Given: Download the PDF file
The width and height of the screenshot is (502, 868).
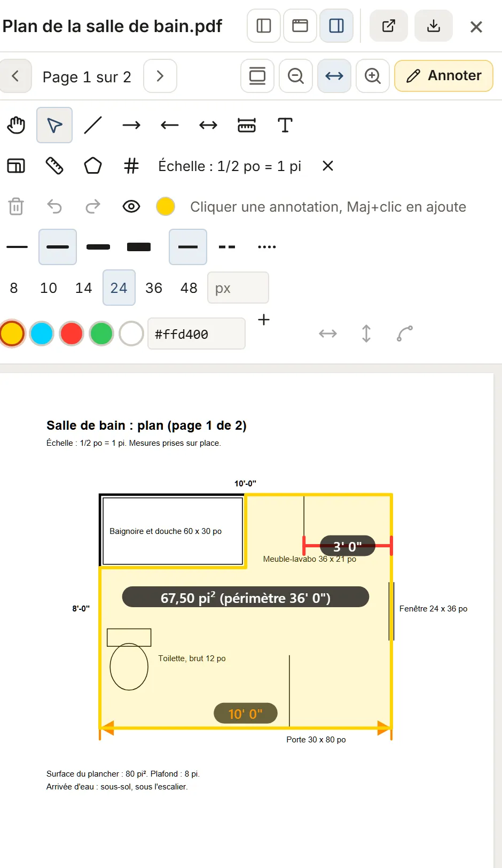Looking at the screenshot, I should pyautogui.click(x=434, y=26).
